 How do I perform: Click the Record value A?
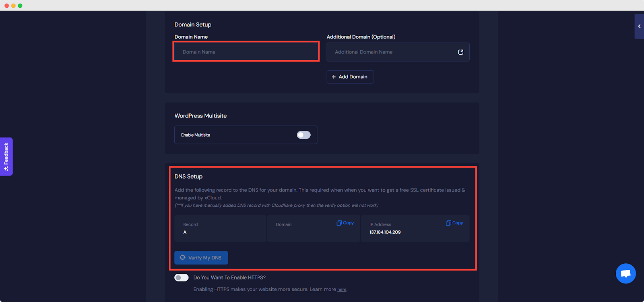point(185,232)
